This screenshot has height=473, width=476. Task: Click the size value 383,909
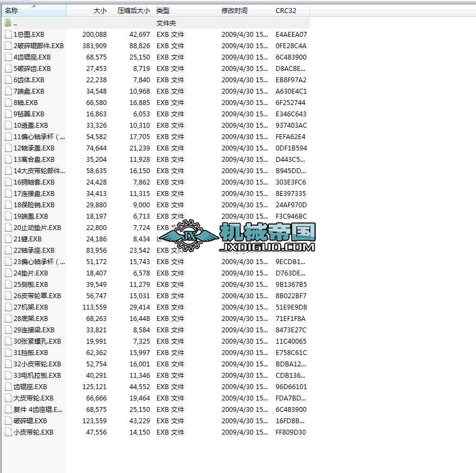click(94, 46)
